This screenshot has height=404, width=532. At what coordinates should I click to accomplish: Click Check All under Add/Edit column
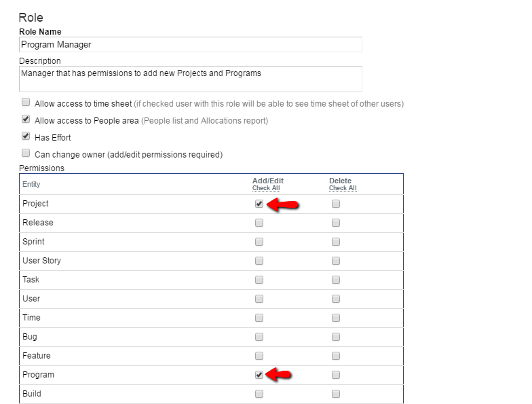coord(266,188)
